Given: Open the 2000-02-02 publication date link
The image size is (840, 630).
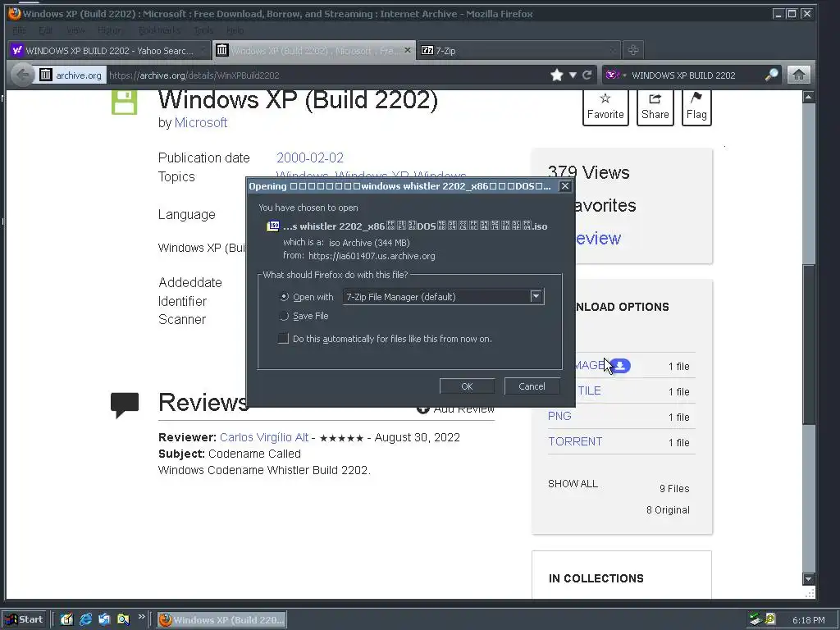Looking at the screenshot, I should click(309, 158).
